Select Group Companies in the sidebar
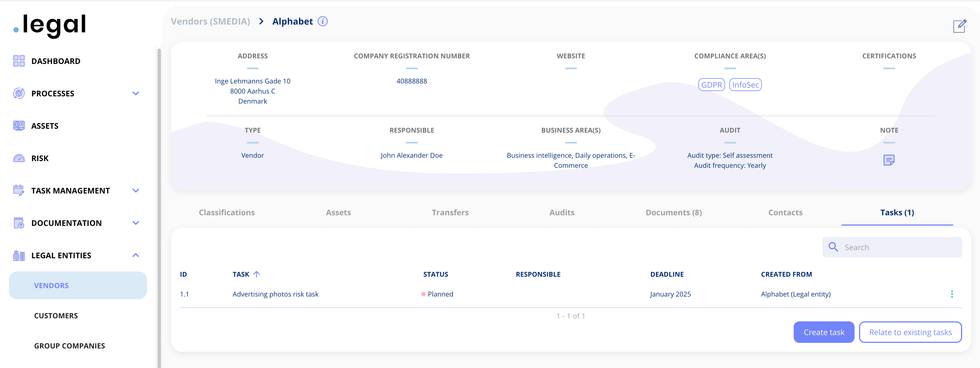The height and width of the screenshot is (368, 980). pos(70,346)
